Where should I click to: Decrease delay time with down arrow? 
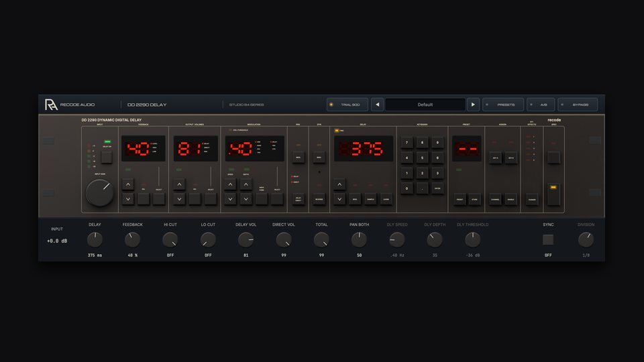point(339,199)
